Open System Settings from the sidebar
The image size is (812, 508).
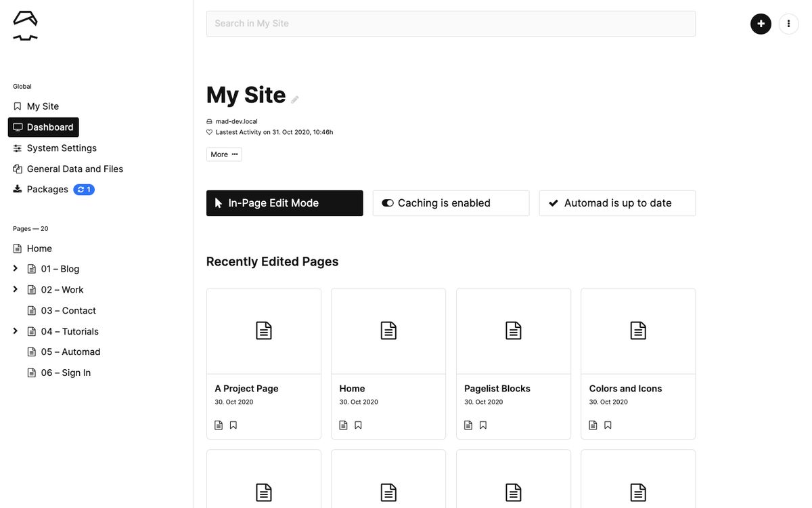coord(62,148)
